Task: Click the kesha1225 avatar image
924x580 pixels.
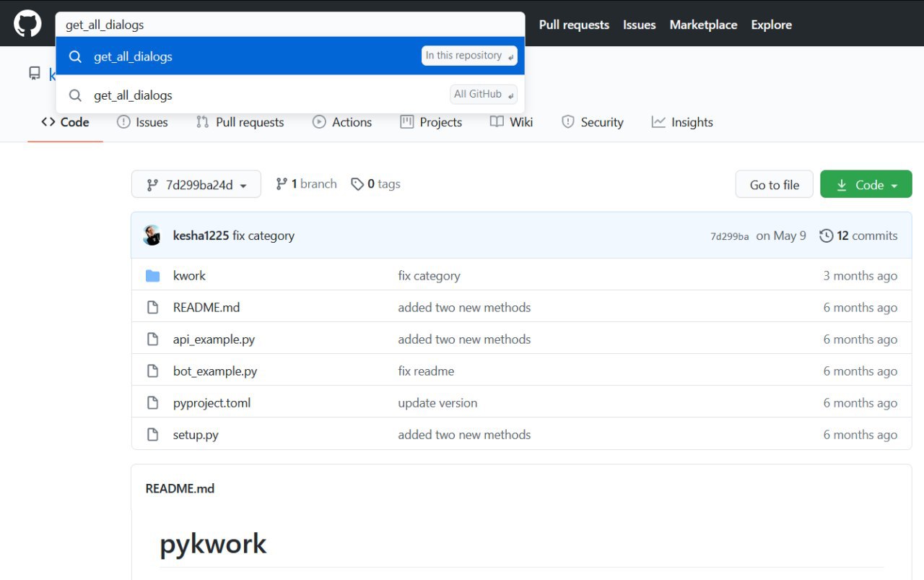Action: click(152, 235)
